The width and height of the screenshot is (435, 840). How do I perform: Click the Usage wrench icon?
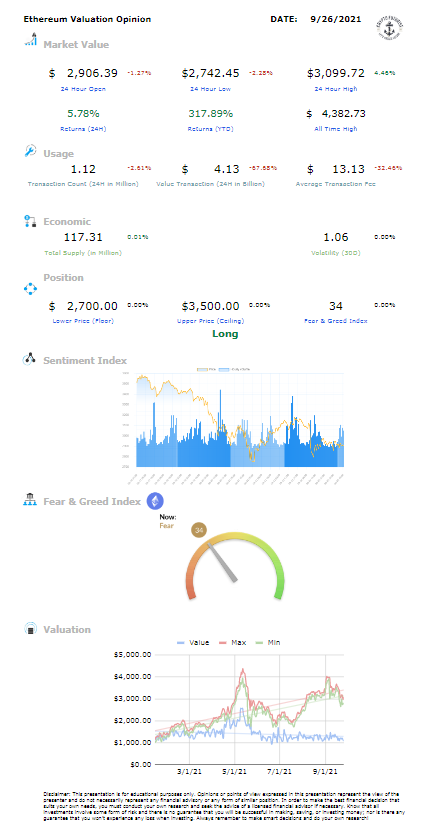coord(31,152)
